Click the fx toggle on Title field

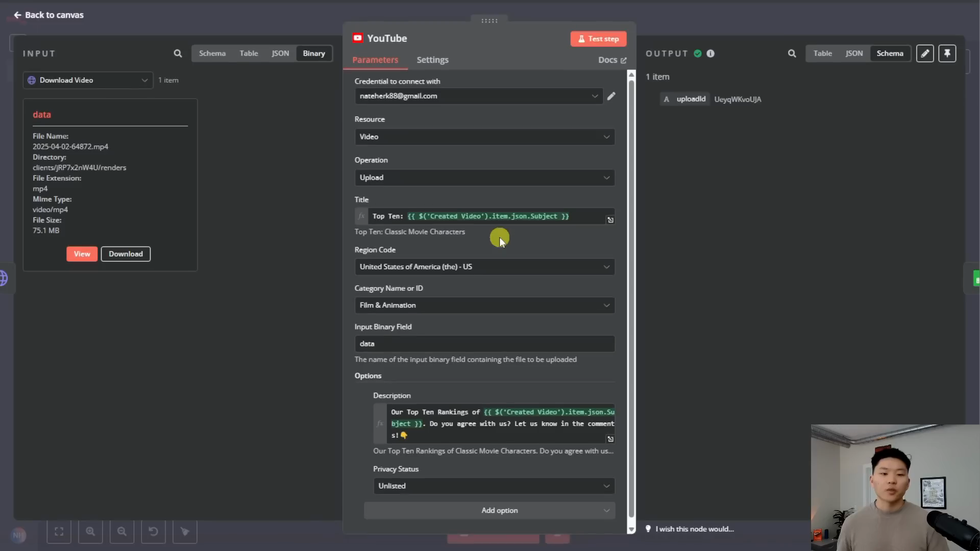(x=361, y=216)
